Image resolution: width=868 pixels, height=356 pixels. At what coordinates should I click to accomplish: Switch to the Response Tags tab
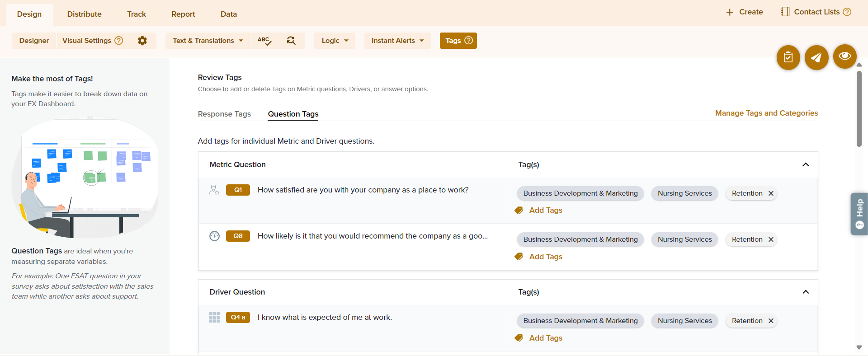pos(224,114)
